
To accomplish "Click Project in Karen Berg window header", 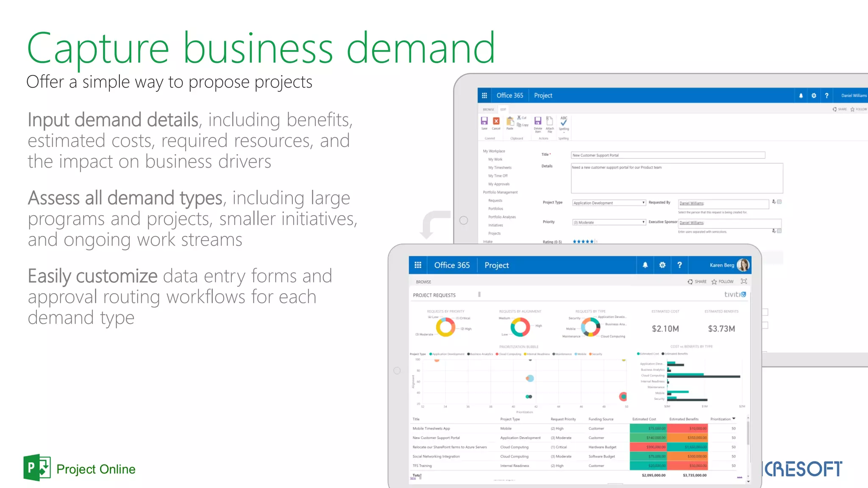I will point(497,265).
